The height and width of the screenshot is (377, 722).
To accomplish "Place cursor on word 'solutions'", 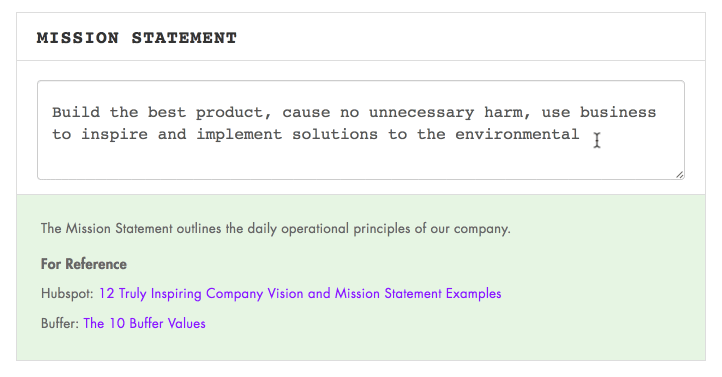I will [335, 134].
